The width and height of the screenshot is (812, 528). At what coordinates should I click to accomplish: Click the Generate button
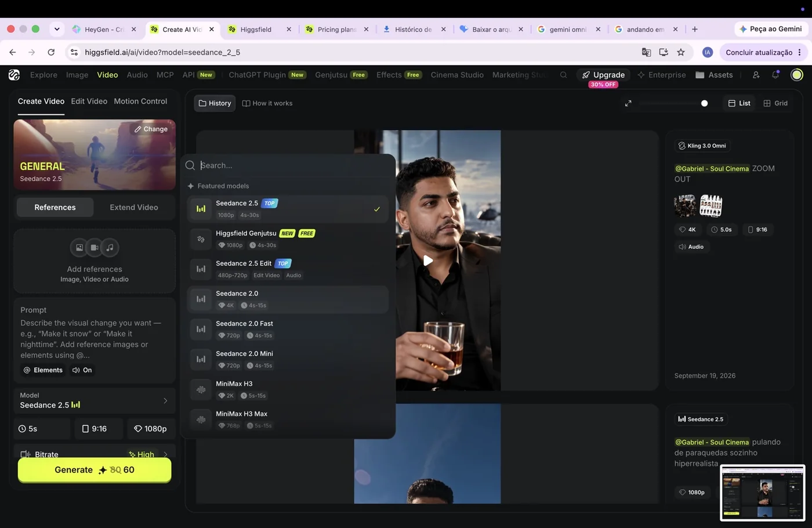tap(95, 470)
